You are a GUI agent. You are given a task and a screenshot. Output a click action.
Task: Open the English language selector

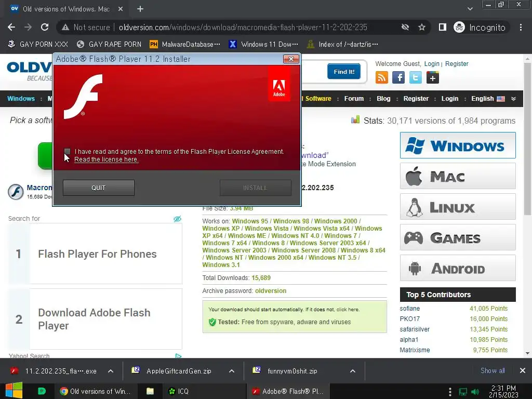(488, 99)
